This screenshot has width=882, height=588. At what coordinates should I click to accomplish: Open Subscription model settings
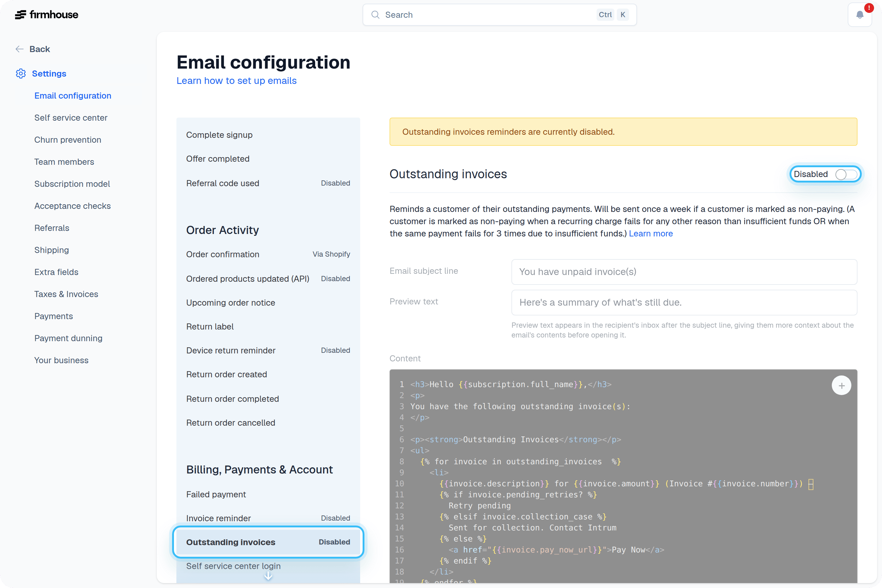coord(72,184)
